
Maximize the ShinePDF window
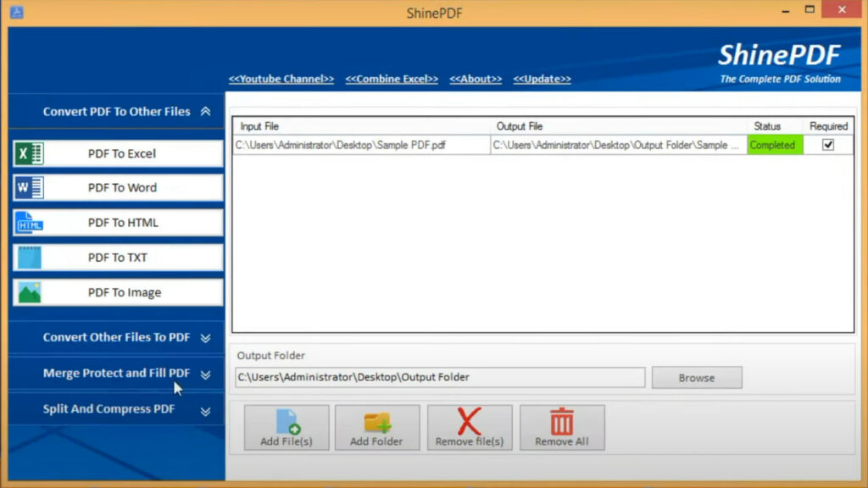point(810,9)
